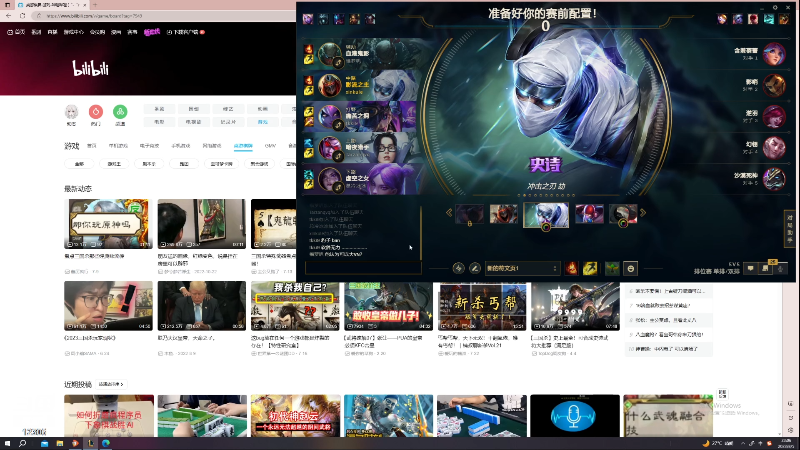The width and height of the screenshot is (800, 450).
Task: Show next skins with right chevron
Action: pyautogui.click(x=643, y=212)
